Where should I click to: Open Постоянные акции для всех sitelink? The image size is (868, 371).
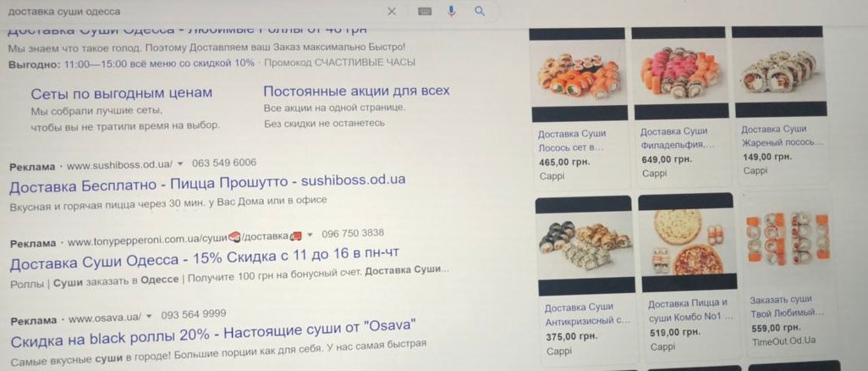click(x=356, y=91)
